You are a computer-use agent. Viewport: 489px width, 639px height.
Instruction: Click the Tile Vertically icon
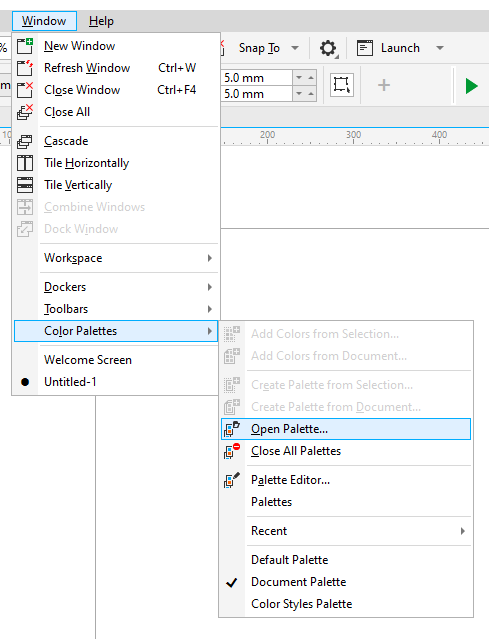25,185
